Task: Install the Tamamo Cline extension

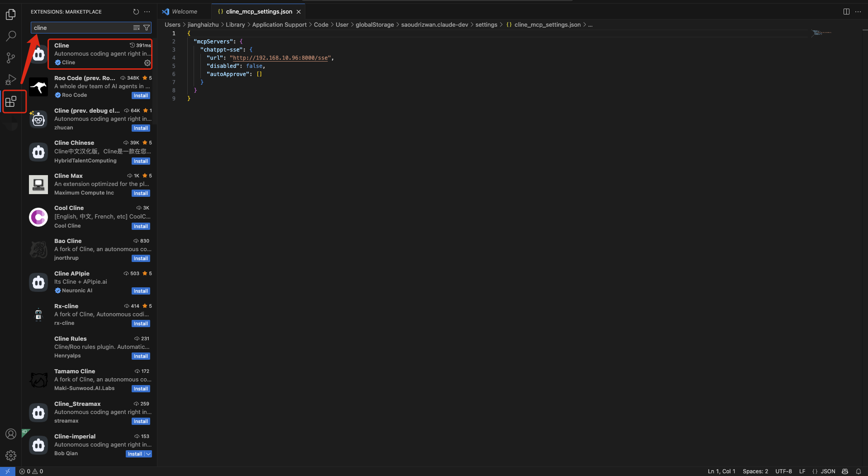Action: 141,389
